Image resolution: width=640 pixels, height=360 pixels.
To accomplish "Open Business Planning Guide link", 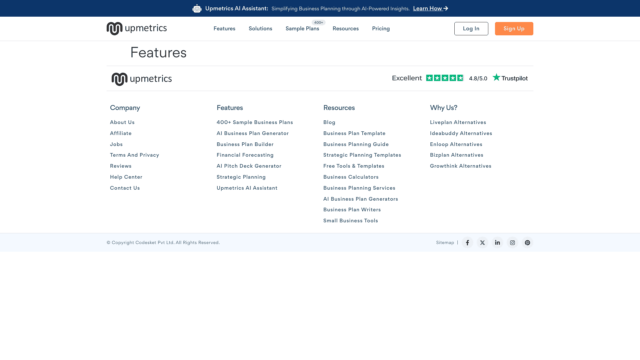I will click(x=356, y=144).
